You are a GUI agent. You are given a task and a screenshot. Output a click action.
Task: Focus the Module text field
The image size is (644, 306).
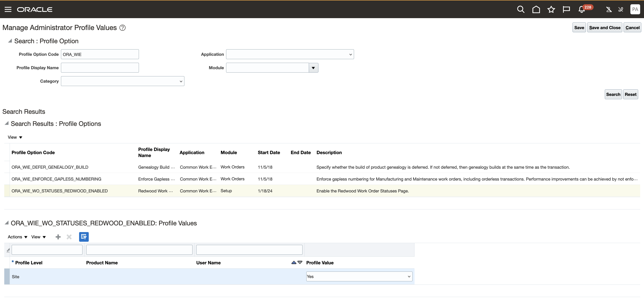267,68
